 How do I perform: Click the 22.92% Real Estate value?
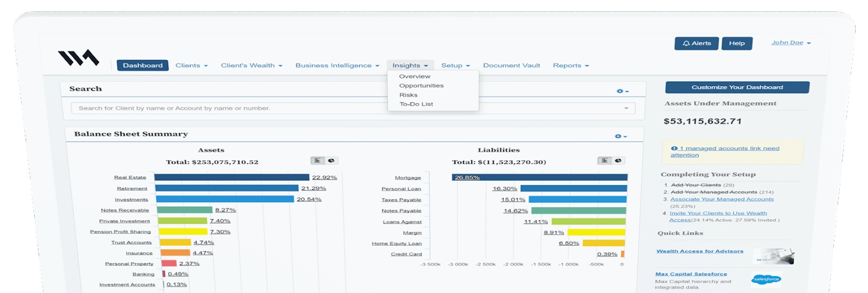click(x=324, y=178)
